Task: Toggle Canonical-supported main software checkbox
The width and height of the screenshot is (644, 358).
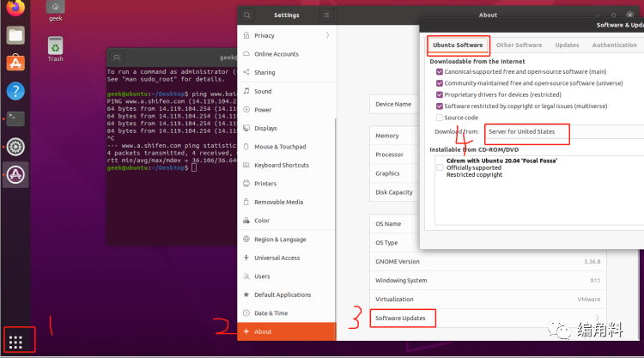Action: point(440,72)
